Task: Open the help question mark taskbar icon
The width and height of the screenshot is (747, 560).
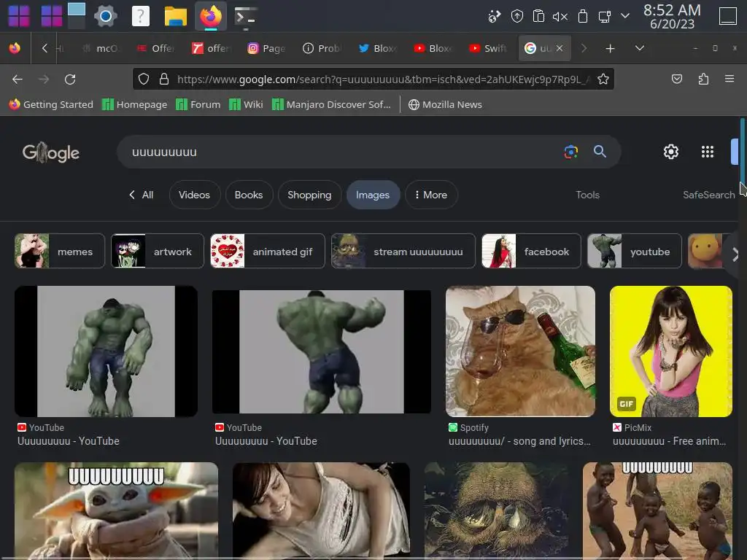Action: (x=141, y=17)
